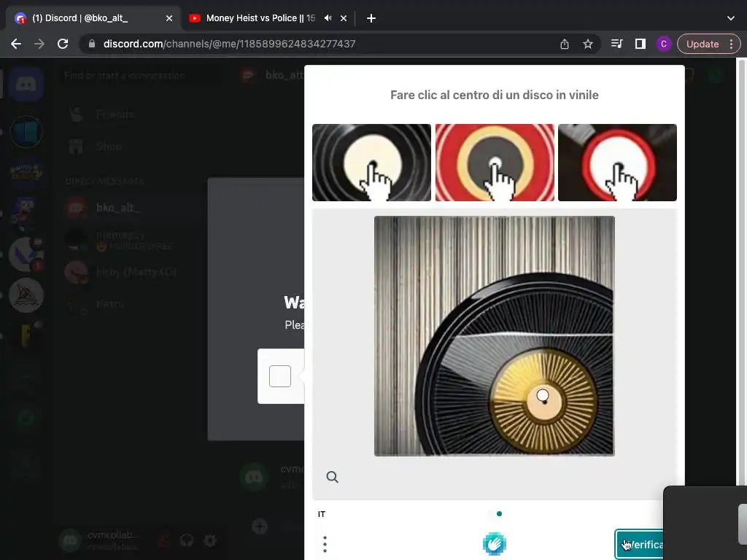The width and height of the screenshot is (747, 560).
Task: Click the browser forward arrow
Action: coord(39,44)
